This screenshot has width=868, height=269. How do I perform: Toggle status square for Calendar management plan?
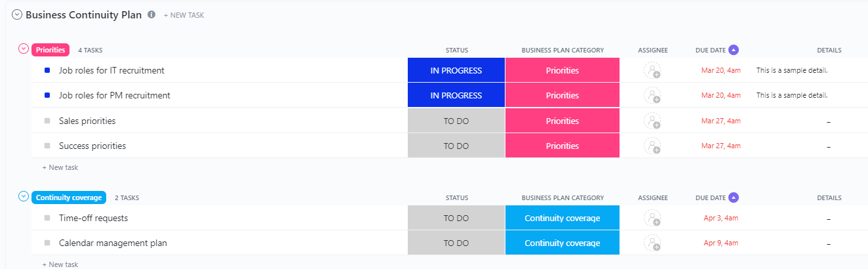tap(47, 243)
